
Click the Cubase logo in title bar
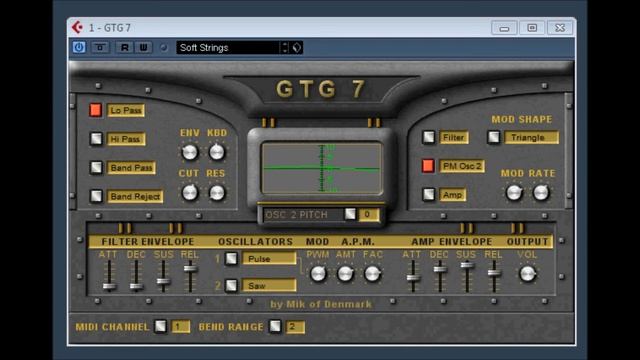coord(77,27)
